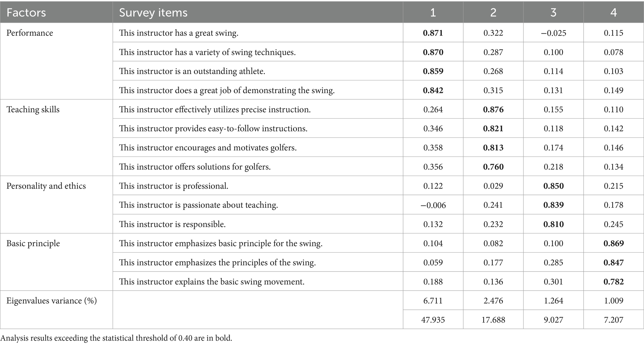
Task: Click the Factors column header
Action: tap(26, 12)
